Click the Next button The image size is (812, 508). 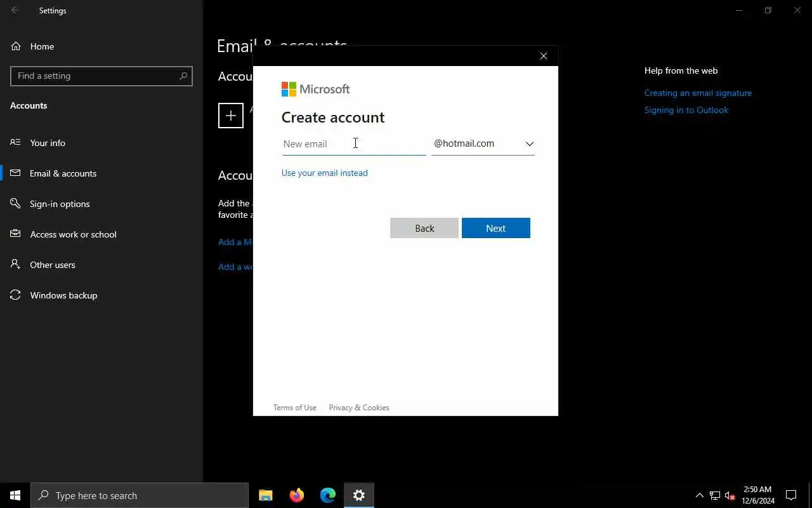point(496,228)
